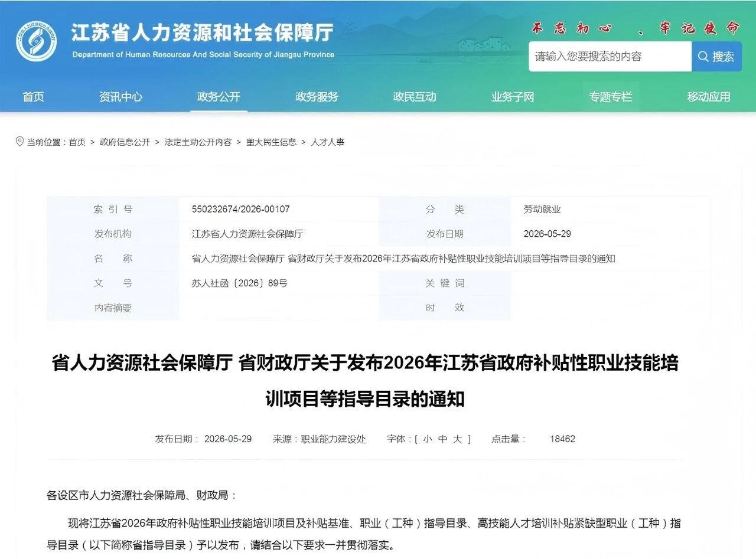Viewport: 756px width, 559px height.
Task: Select index number 550232674/2026-00107
Action: [x=241, y=210]
